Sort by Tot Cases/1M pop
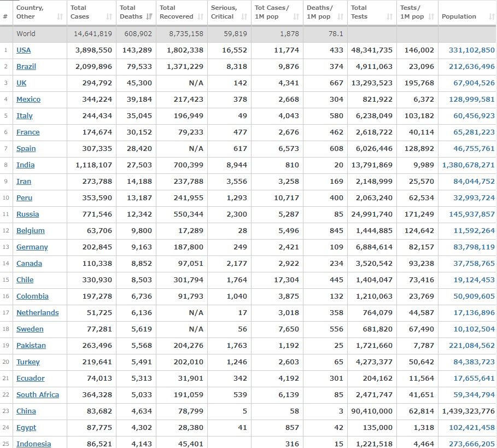 click(x=277, y=13)
